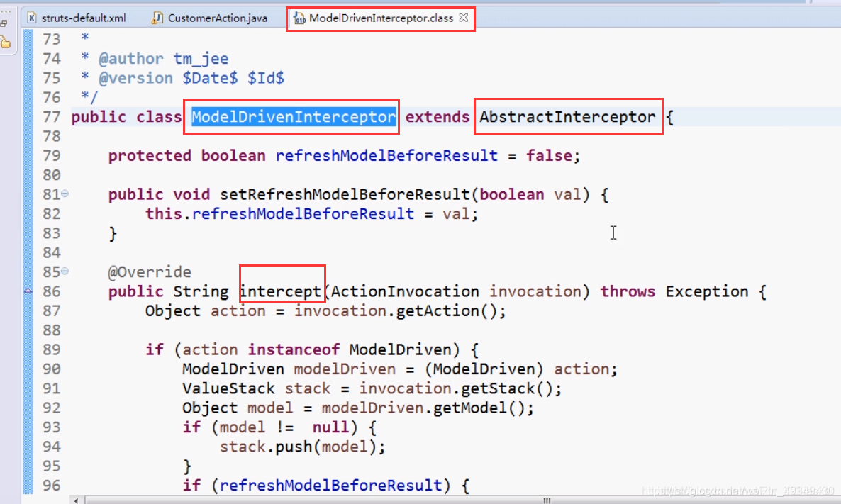This screenshot has width=841, height=504.
Task: Click refreshModelBeforeResult condition on line 96
Action: (x=331, y=486)
